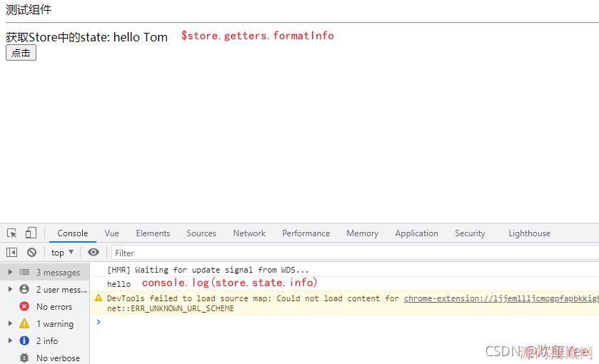
Task: Select the No verbose sidebar row
Action: coord(45,358)
